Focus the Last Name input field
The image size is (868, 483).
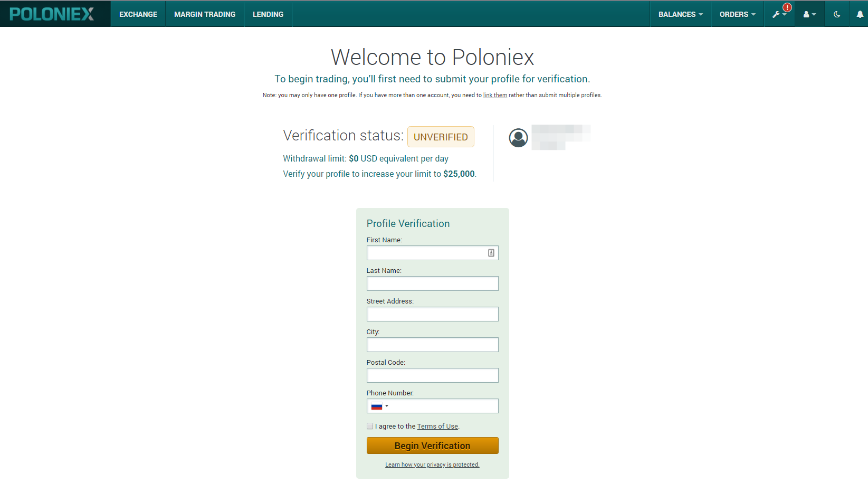[x=433, y=283]
